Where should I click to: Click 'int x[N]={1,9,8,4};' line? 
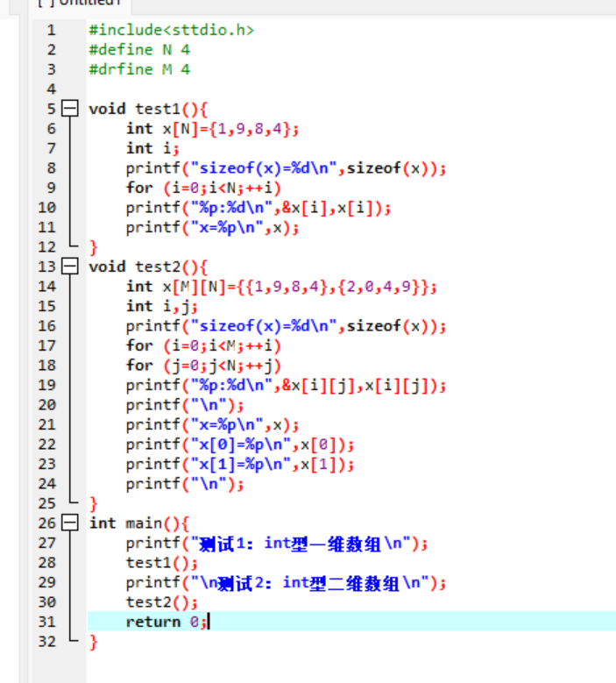pyautogui.click(x=212, y=129)
